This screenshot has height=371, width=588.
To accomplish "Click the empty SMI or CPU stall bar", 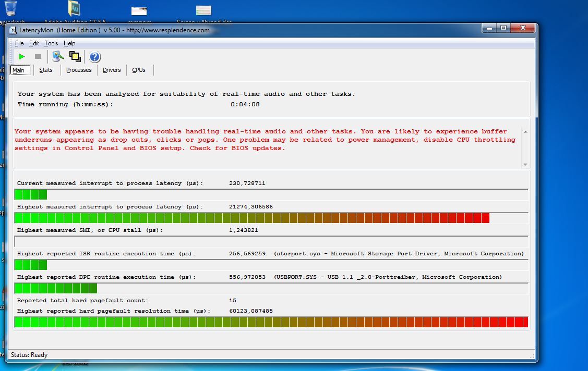I will click(271, 241).
